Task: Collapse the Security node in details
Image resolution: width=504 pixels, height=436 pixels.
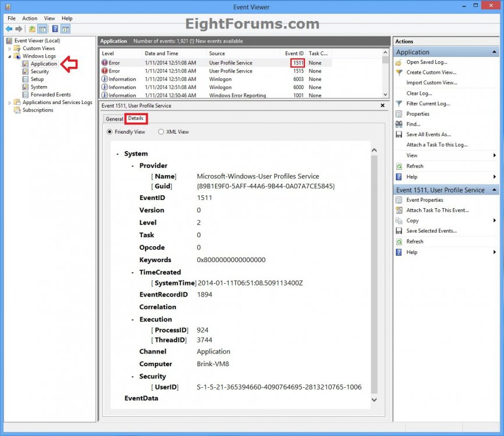Action: click(133, 377)
